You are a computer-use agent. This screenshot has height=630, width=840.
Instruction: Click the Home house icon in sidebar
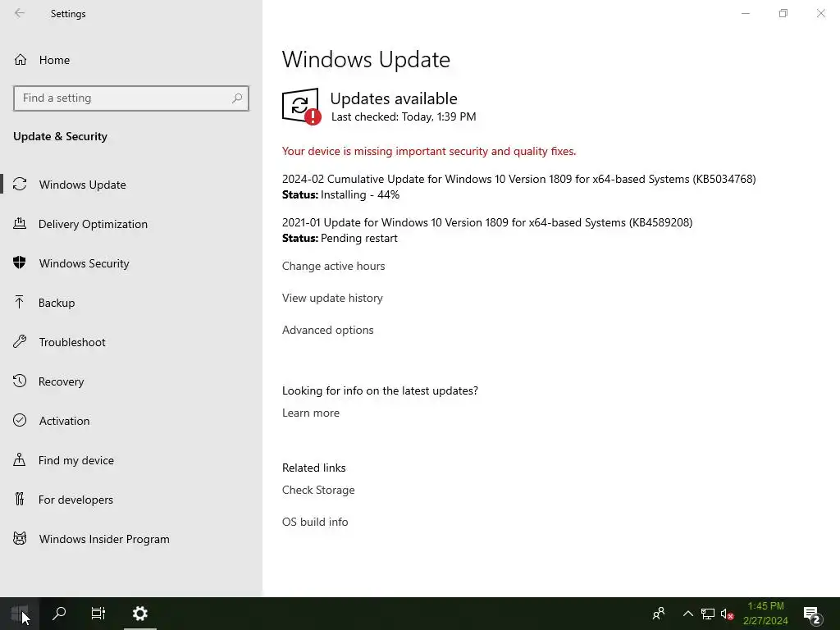(x=21, y=59)
